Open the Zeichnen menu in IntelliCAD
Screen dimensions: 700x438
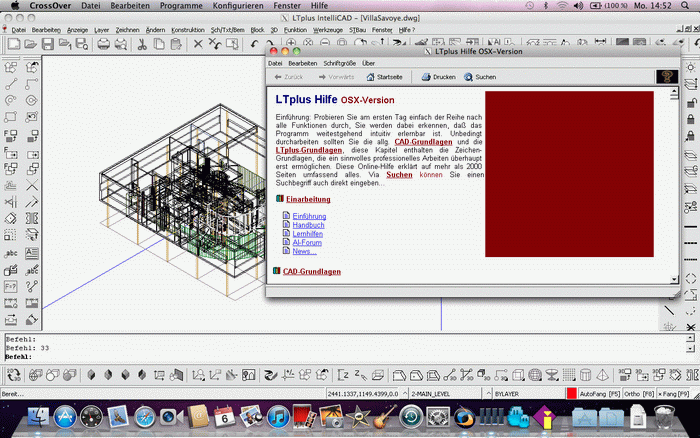[127, 30]
